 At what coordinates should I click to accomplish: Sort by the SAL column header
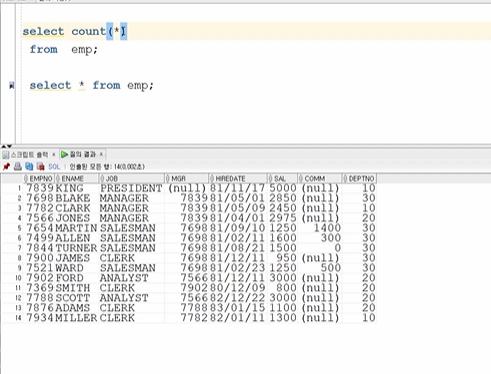282,178
